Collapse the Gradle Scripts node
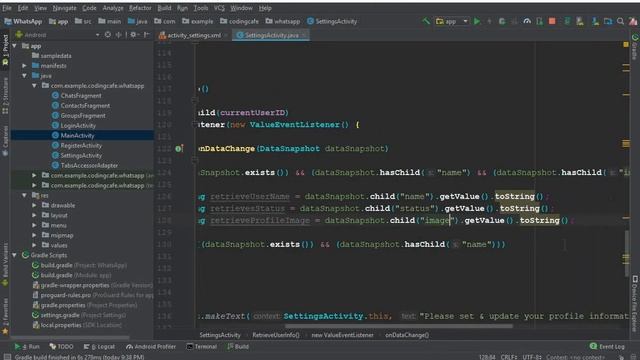 (x=15, y=255)
